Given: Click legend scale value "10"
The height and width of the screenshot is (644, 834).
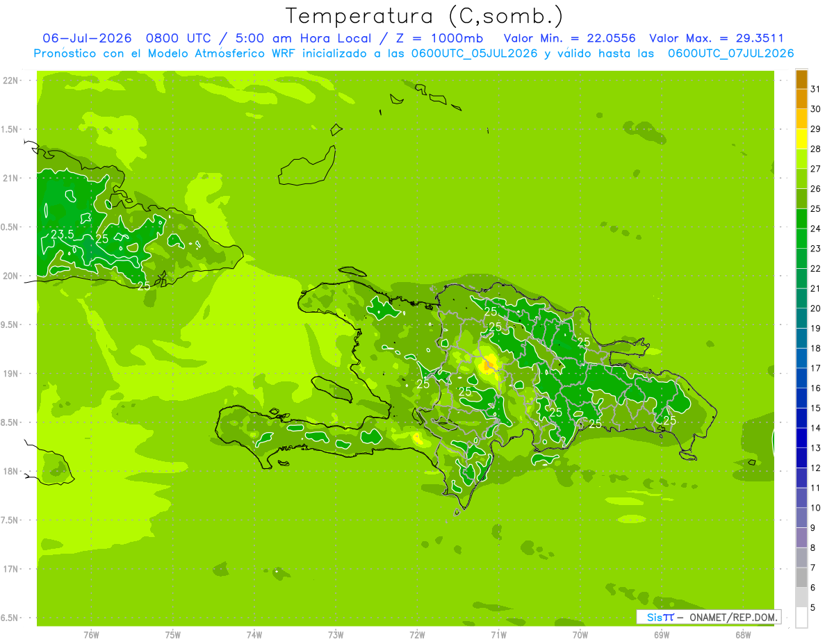Looking at the screenshot, I should [x=815, y=508].
